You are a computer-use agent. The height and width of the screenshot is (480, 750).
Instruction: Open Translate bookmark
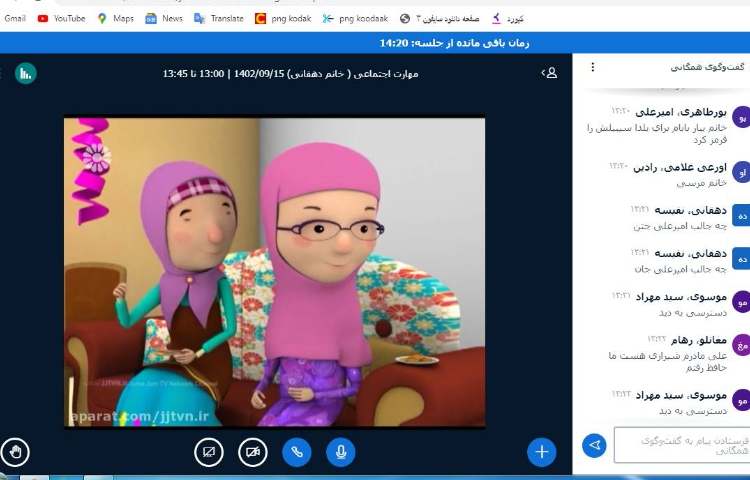click(219, 19)
